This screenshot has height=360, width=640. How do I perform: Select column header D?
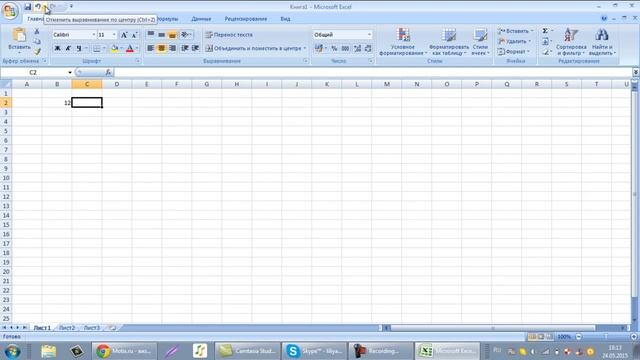tap(117, 84)
